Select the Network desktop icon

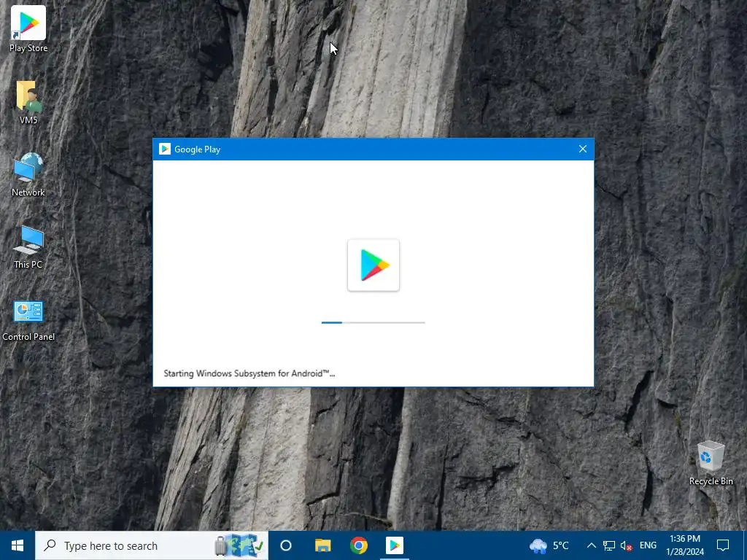point(28,174)
